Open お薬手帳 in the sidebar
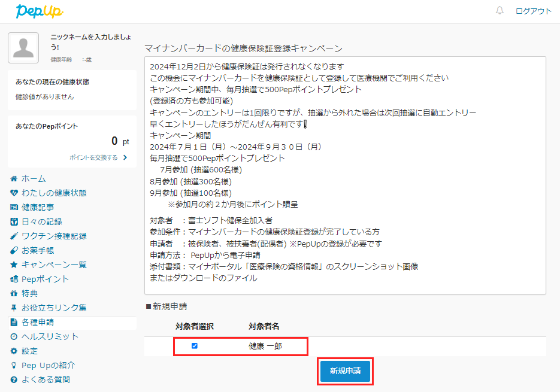Screen dimensions: 560x392 click(38, 250)
